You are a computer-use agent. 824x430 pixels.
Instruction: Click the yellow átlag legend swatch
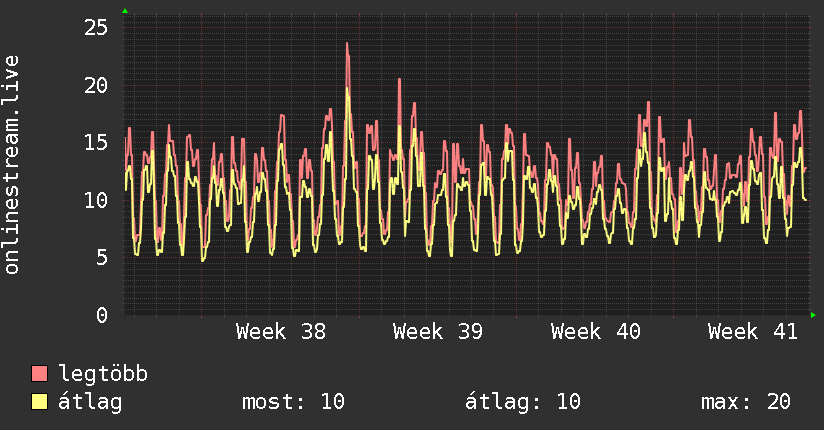pos(39,401)
